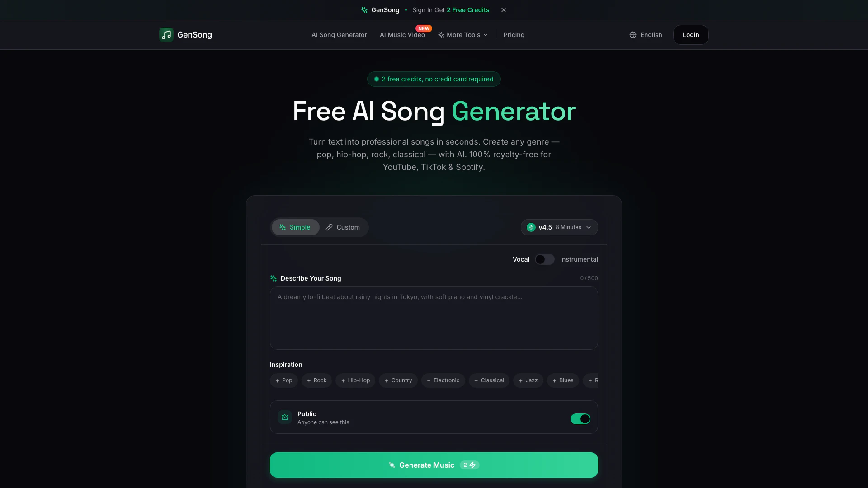Click the crown icon in the Public row
The image size is (868, 488).
pyautogui.click(x=285, y=417)
